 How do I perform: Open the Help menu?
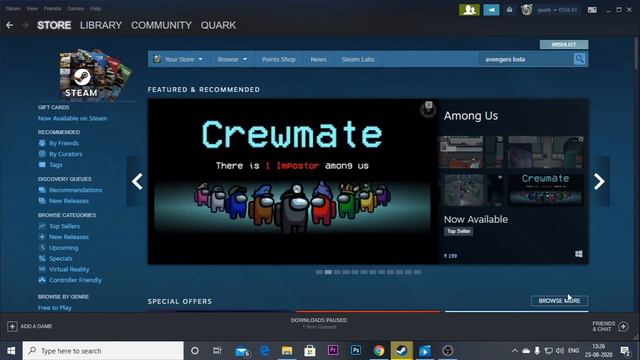coord(96,8)
